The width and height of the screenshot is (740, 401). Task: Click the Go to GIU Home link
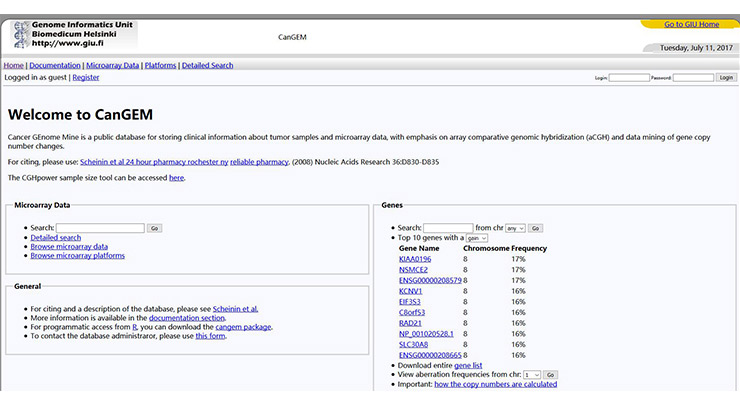pyautogui.click(x=691, y=24)
